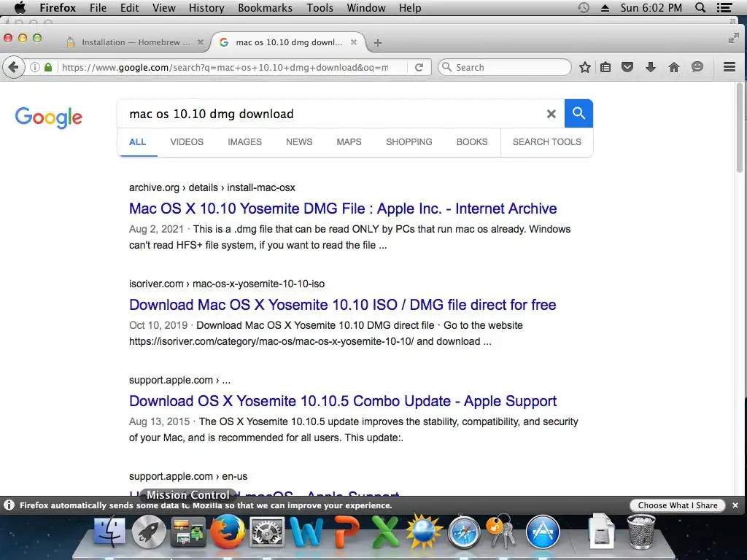Dismiss the Firefox data notification bar

pyautogui.click(x=735, y=505)
